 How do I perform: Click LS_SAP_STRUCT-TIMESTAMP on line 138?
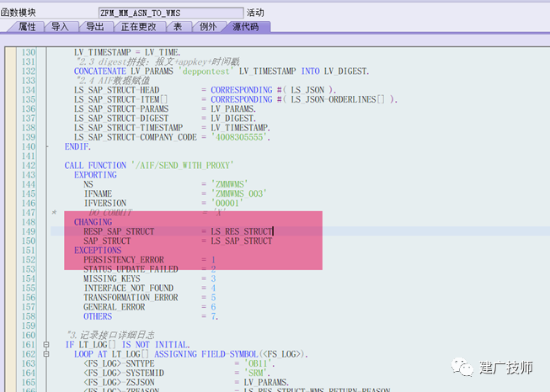128,128
